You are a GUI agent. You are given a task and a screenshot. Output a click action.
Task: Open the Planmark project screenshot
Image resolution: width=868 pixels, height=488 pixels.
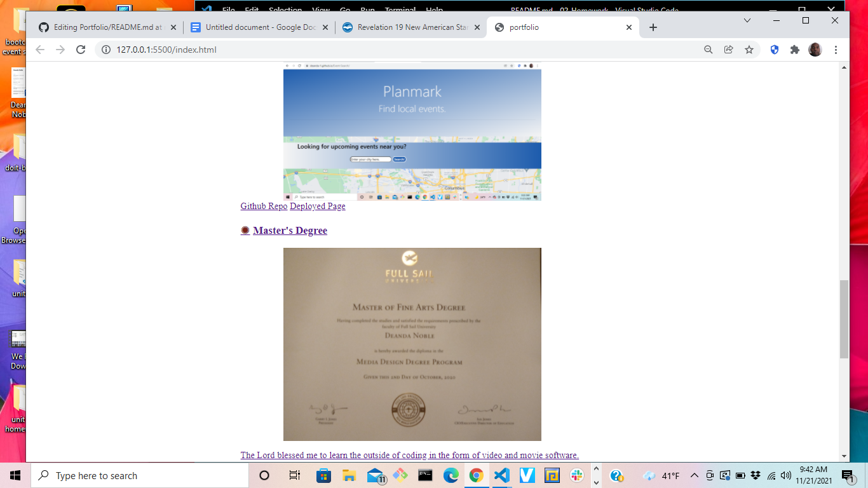[x=412, y=132]
